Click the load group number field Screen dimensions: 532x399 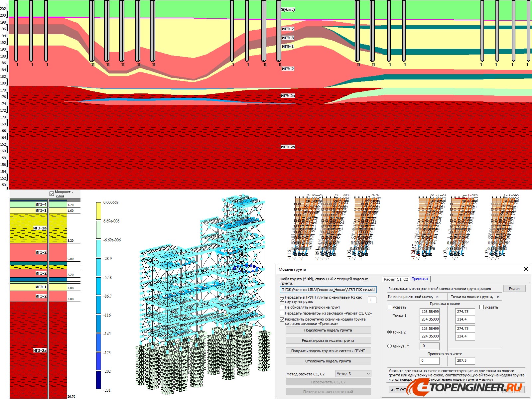coord(372,300)
